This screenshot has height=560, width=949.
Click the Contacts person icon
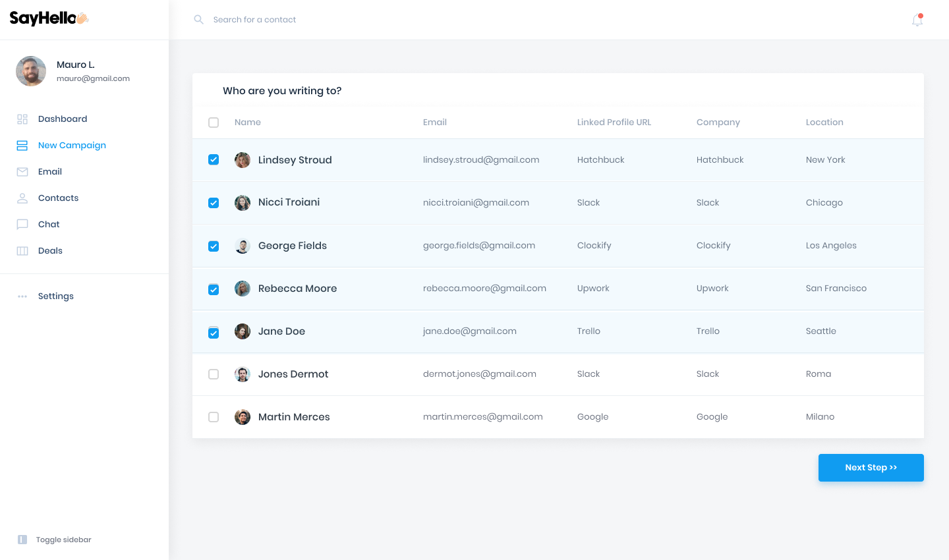click(x=22, y=198)
